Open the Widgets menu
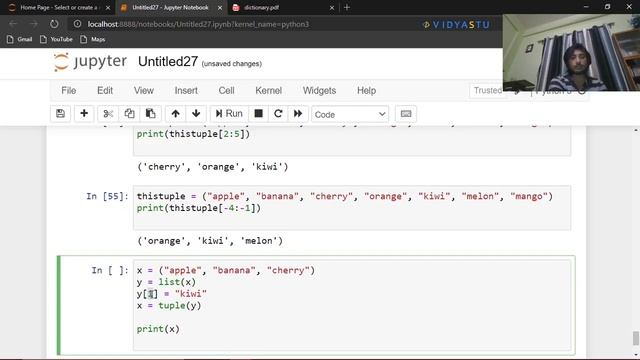 click(x=319, y=91)
